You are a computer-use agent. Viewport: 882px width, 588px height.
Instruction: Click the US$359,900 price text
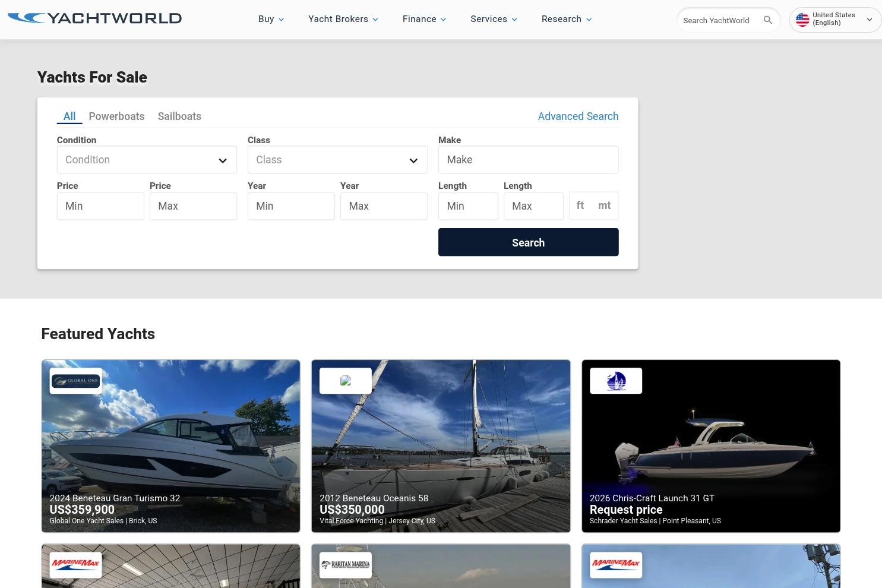coord(82,510)
